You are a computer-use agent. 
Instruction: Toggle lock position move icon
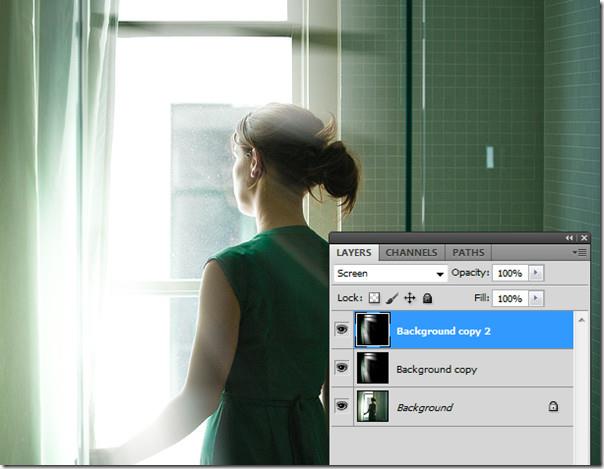(410, 298)
